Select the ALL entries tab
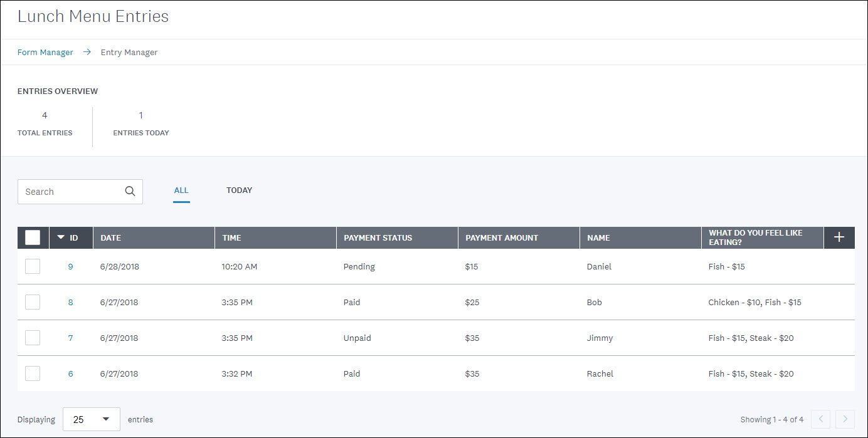Image resolution: width=868 pixels, height=438 pixels. [181, 190]
